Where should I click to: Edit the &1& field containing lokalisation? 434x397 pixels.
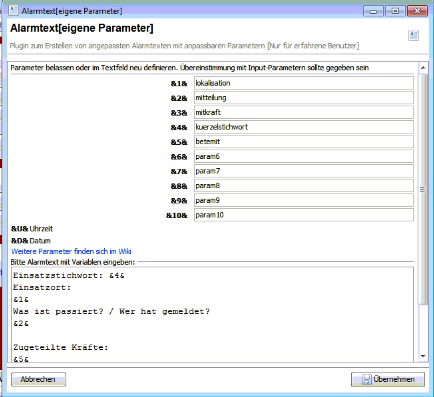pos(304,83)
